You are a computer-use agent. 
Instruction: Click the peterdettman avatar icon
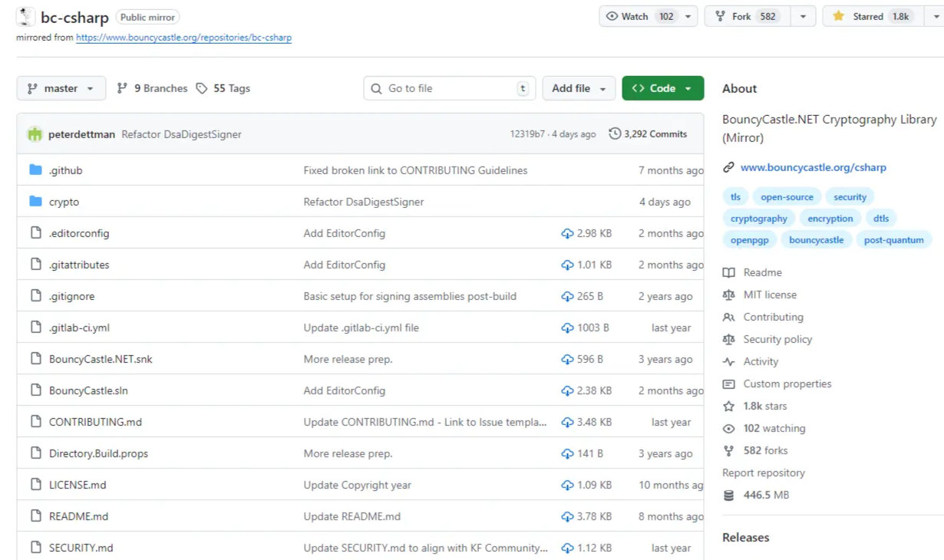[35, 134]
